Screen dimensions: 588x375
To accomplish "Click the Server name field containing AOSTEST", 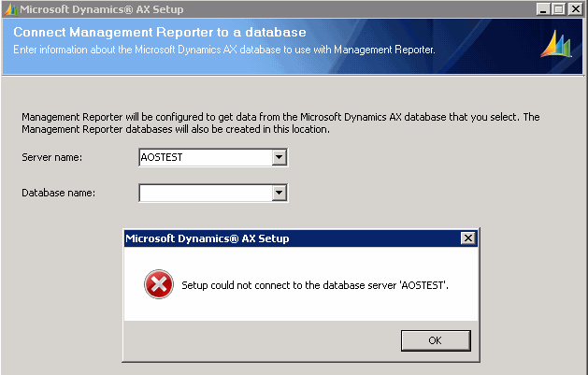I will 204,157.
